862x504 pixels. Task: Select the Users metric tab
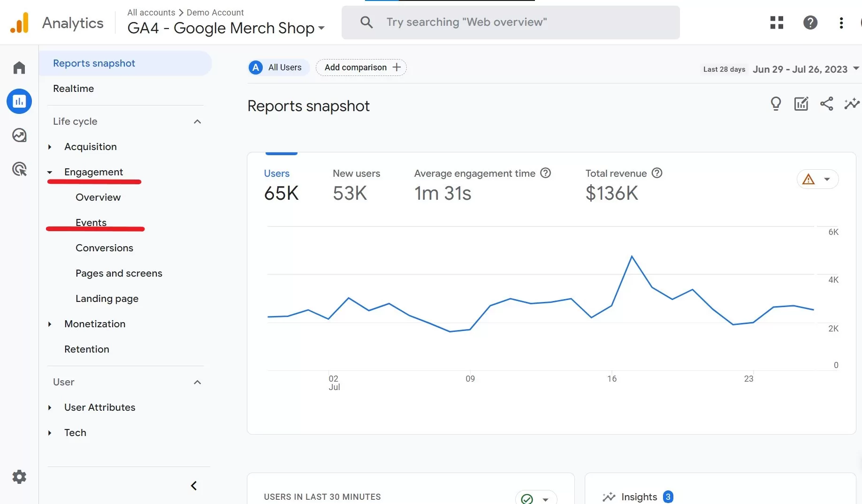[x=281, y=185]
